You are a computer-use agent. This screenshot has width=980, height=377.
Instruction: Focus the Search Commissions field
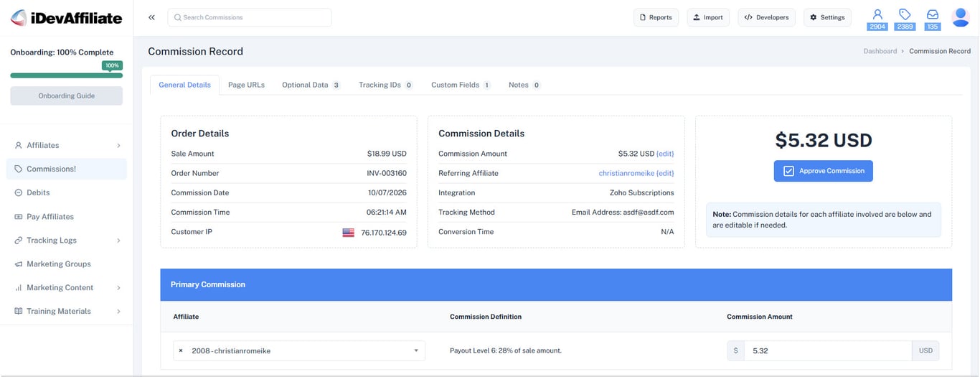click(250, 17)
